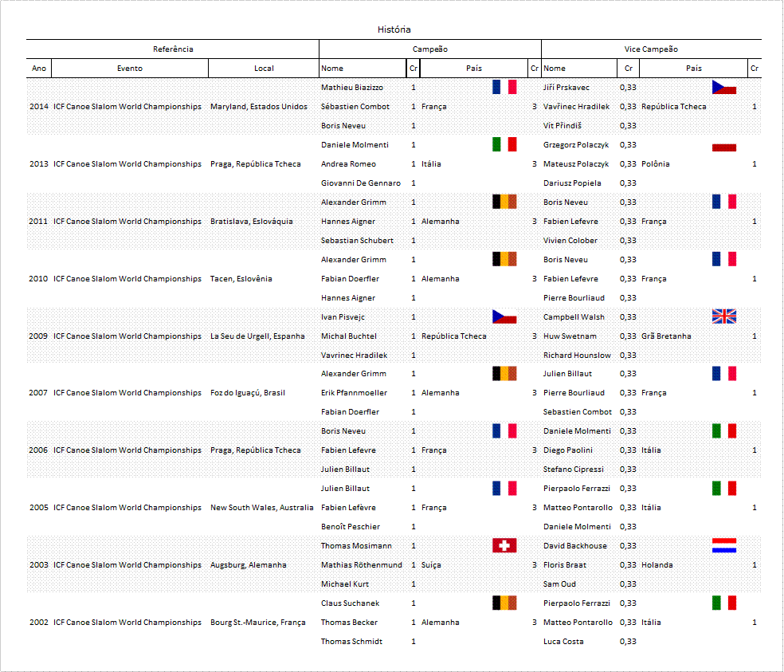Viewport: 784px width, 672px height.
Task: Select the country cell "Holanda"
Action: coord(657,565)
